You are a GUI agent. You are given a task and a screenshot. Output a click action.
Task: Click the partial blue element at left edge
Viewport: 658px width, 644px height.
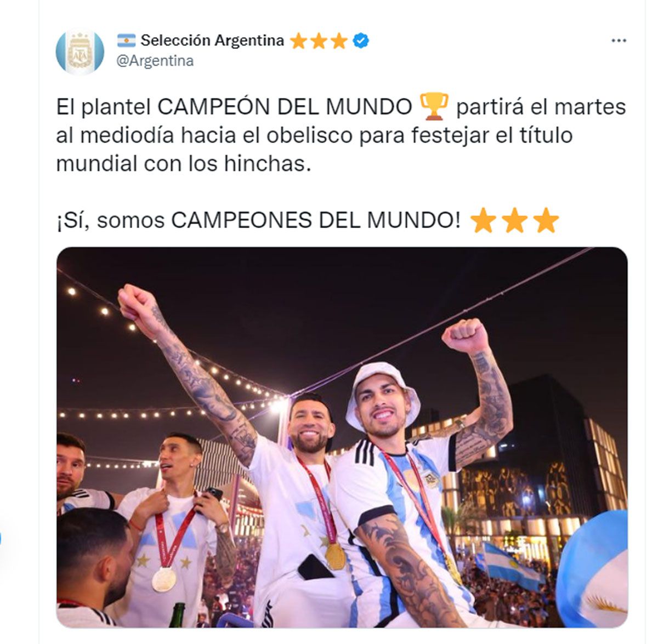point(1,538)
